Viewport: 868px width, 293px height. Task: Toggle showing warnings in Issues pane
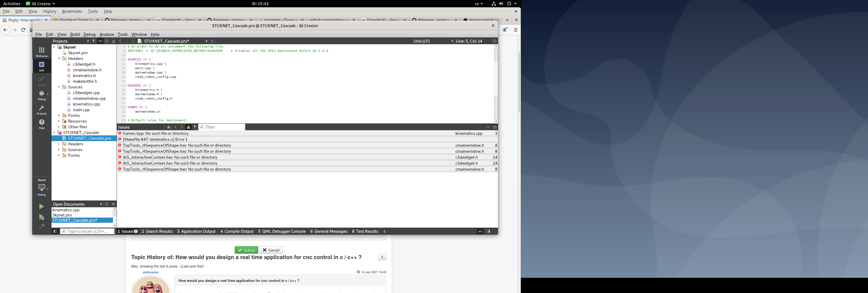click(189, 127)
